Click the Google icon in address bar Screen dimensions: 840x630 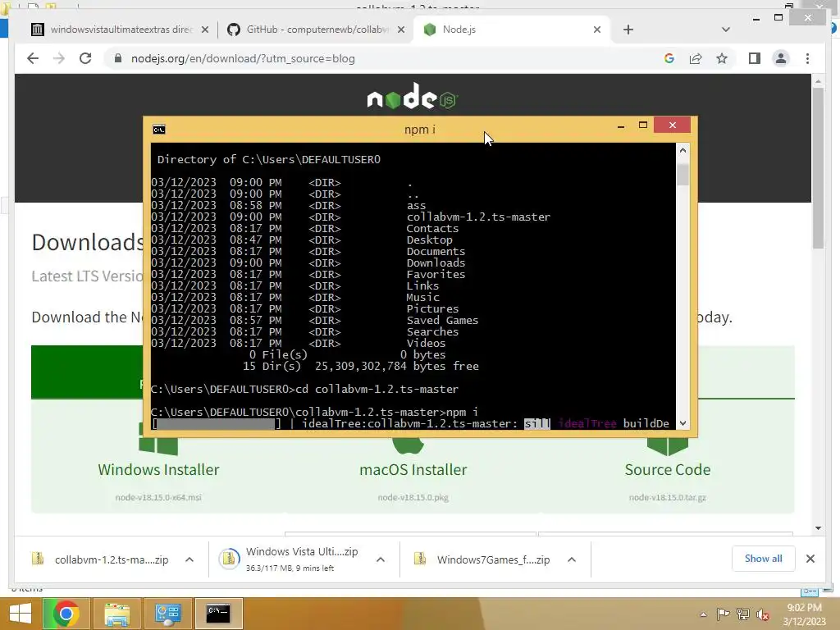tap(669, 58)
